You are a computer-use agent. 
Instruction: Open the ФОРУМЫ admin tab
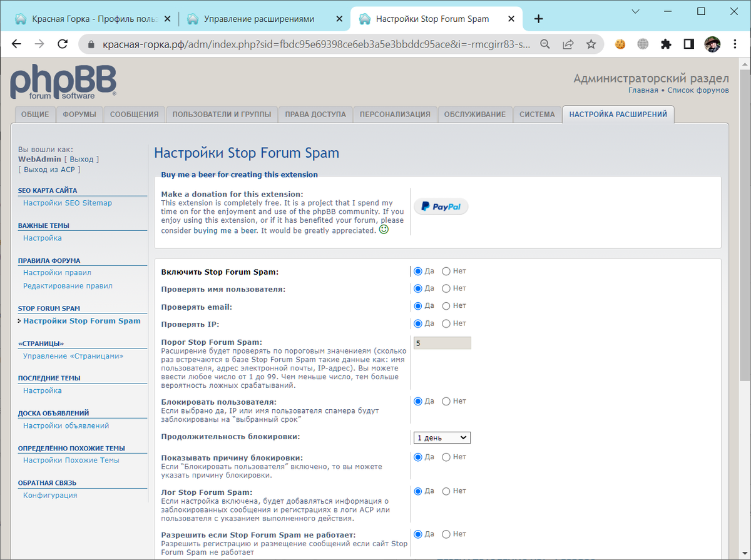[x=79, y=115]
